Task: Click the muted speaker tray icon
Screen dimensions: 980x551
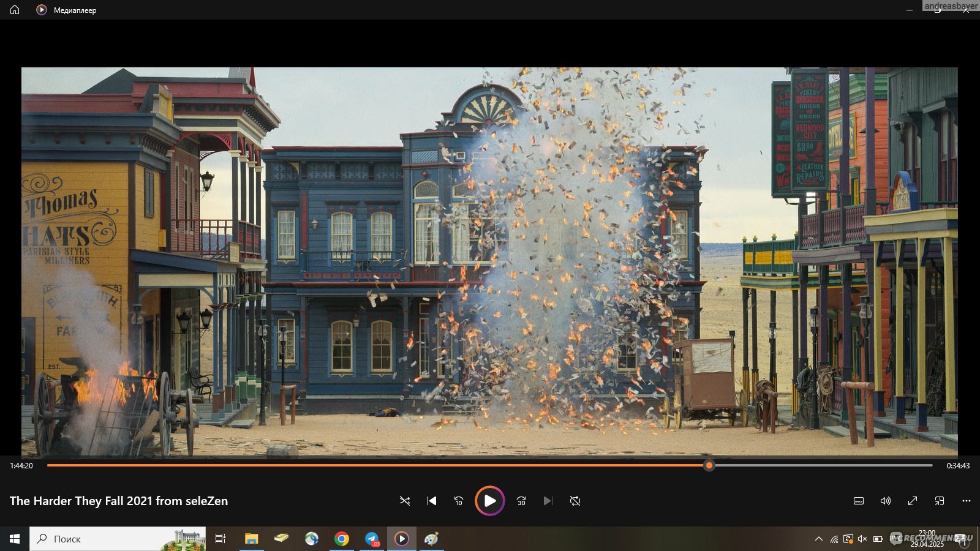Action: (862, 539)
